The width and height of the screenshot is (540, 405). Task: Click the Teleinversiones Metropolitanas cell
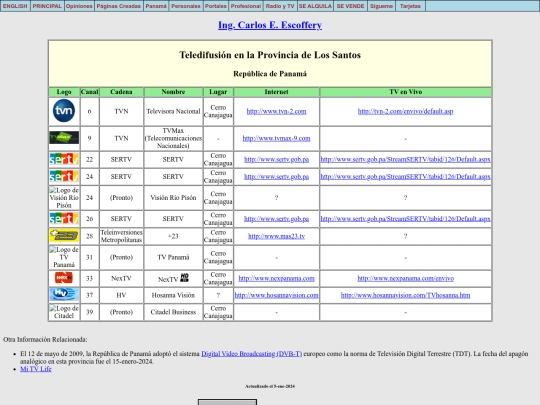121,236
